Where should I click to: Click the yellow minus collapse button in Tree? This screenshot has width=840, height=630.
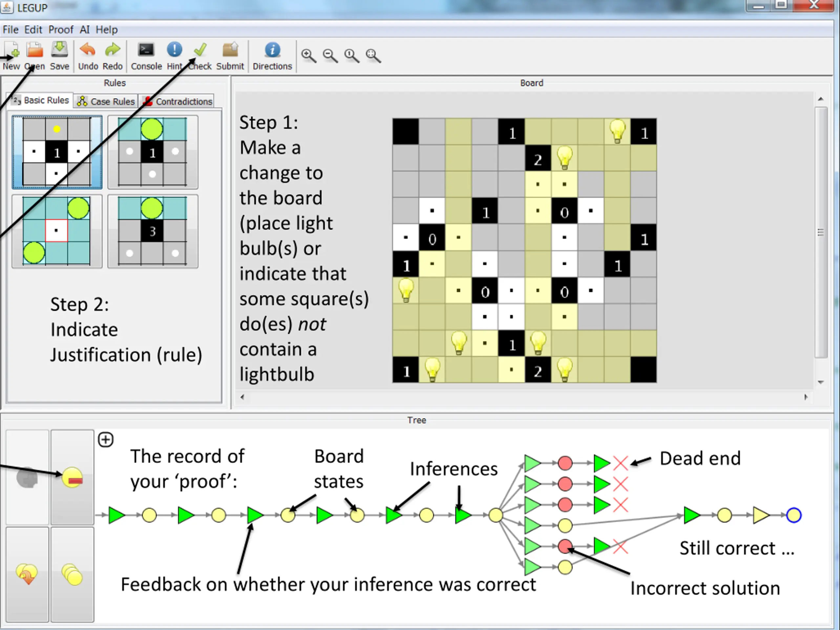click(72, 478)
